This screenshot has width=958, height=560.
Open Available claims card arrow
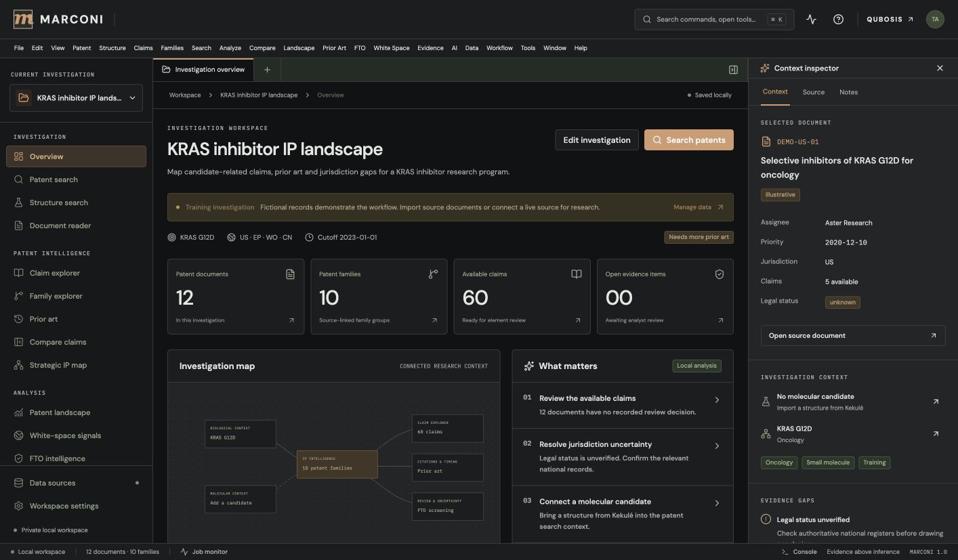click(577, 320)
